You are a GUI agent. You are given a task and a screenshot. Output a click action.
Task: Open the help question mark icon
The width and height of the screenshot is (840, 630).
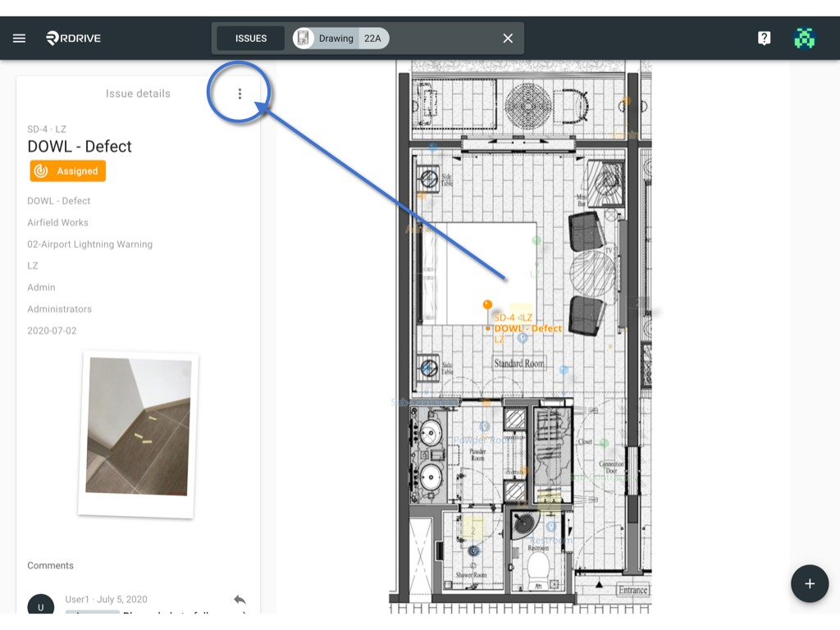point(764,38)
